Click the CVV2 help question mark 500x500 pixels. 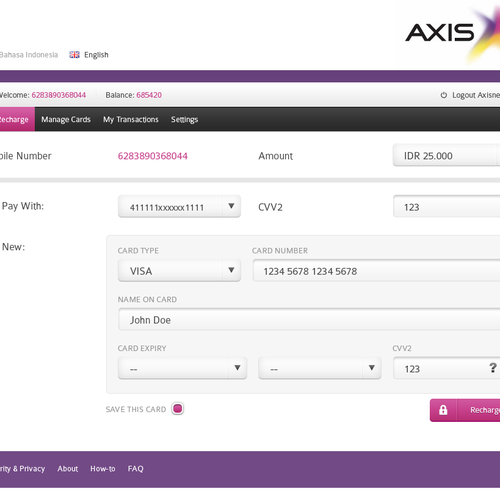[493, 368]
